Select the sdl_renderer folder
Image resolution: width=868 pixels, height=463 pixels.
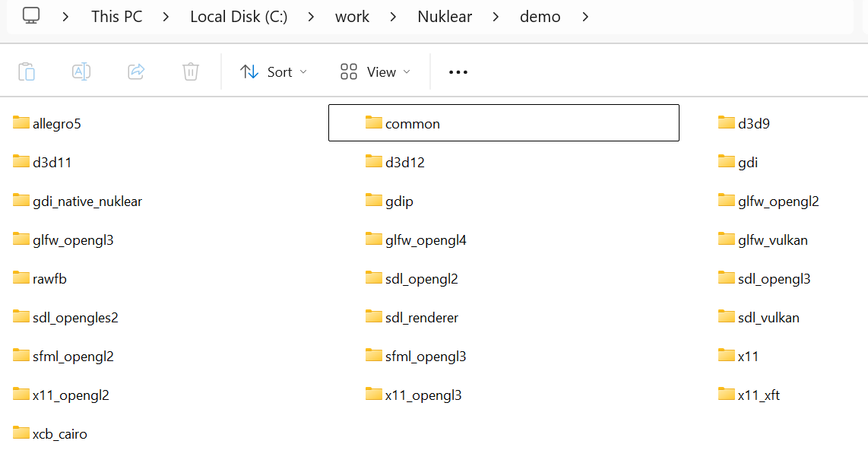[421, 318]
